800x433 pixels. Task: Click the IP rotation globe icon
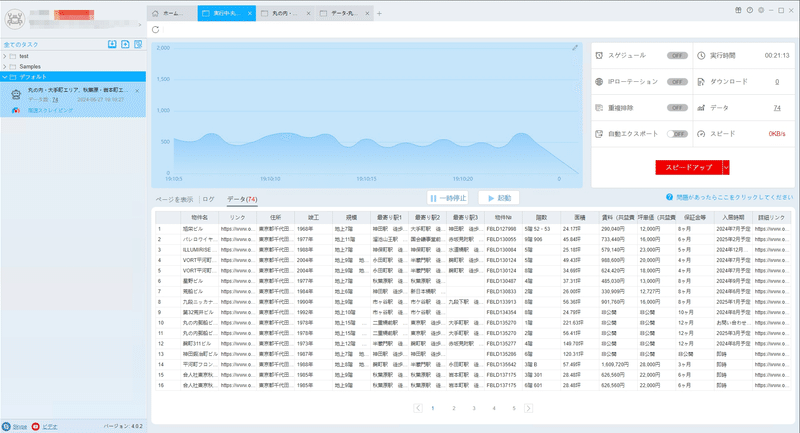(x=599, y=82)
